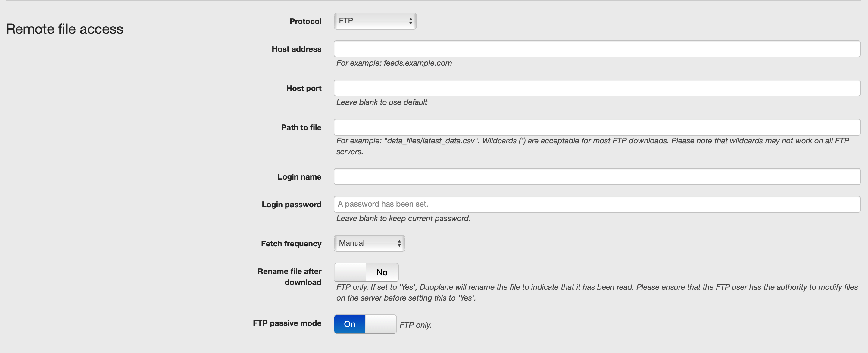Open the Fetch frequency Manual dropdown
The image size is (868, 353).
[x=369, y=243]
